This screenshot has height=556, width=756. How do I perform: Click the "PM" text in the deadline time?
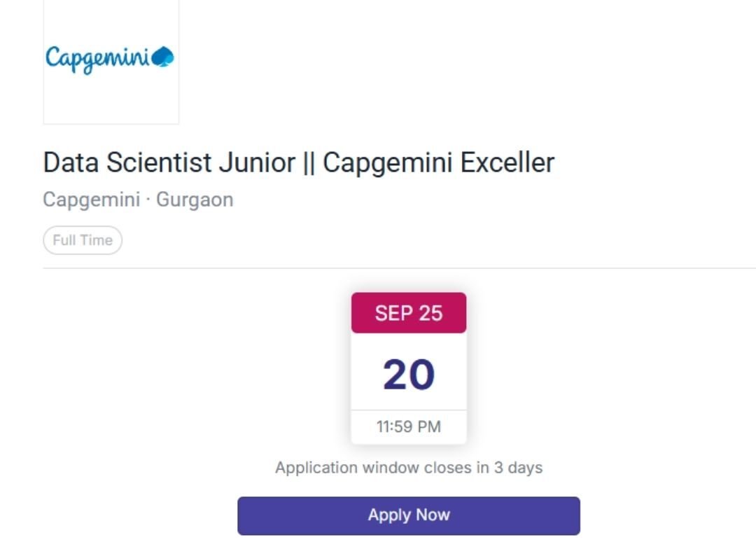(428, 426)
